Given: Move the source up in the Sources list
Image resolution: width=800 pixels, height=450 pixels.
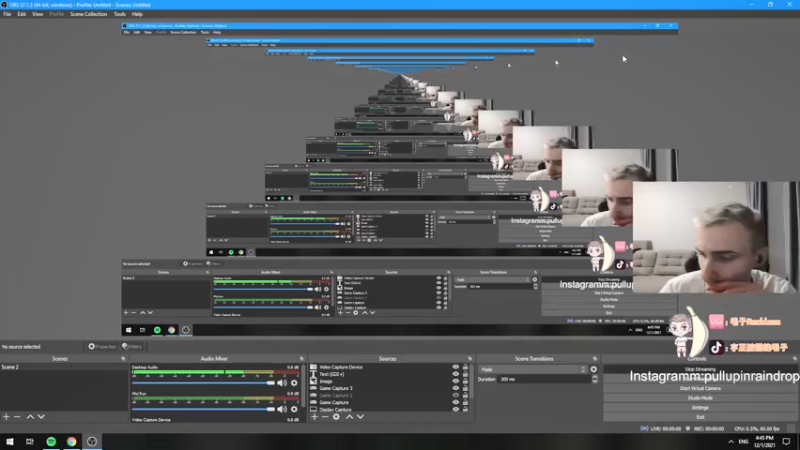Looking at the screenshot, I should tap(349, 417).
